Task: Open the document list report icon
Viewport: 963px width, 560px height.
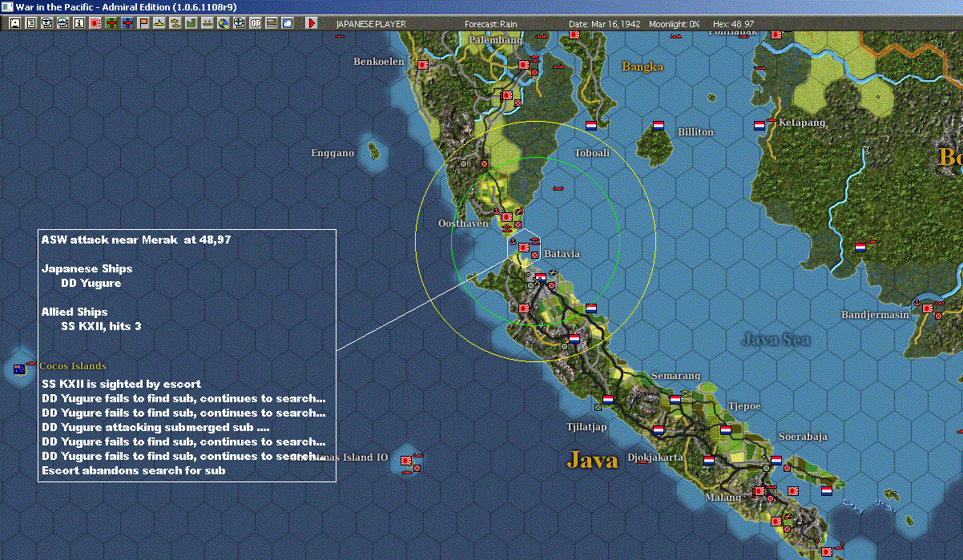Action: [31, 23]
